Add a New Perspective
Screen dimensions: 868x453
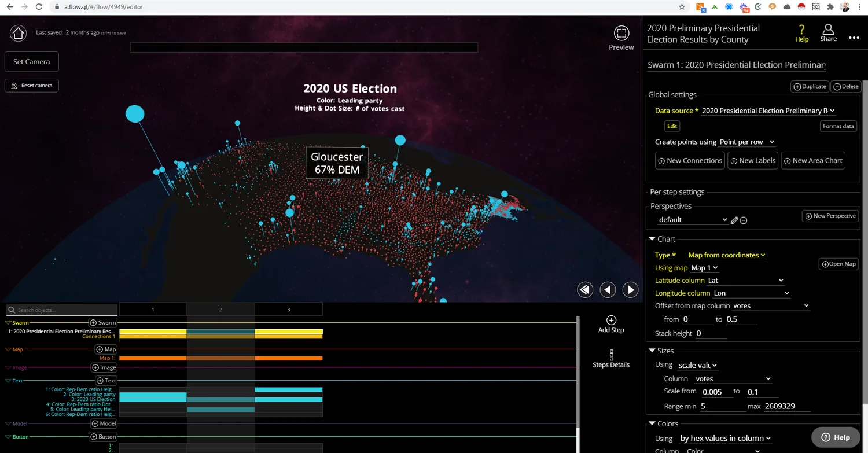[x=830, y=216]
